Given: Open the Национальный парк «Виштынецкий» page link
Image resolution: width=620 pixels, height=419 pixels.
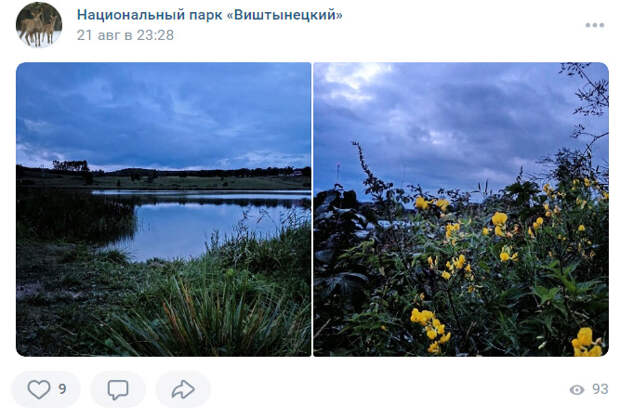Looking at the screenshot, I should tap(210, 15).
